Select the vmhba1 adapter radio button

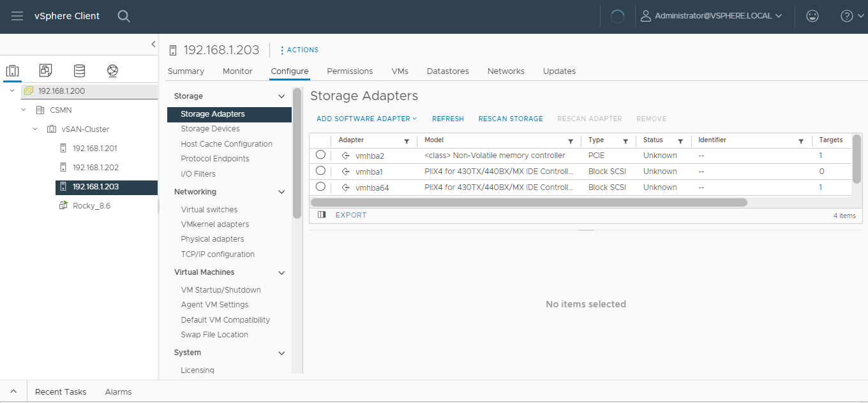click(320, 171)
